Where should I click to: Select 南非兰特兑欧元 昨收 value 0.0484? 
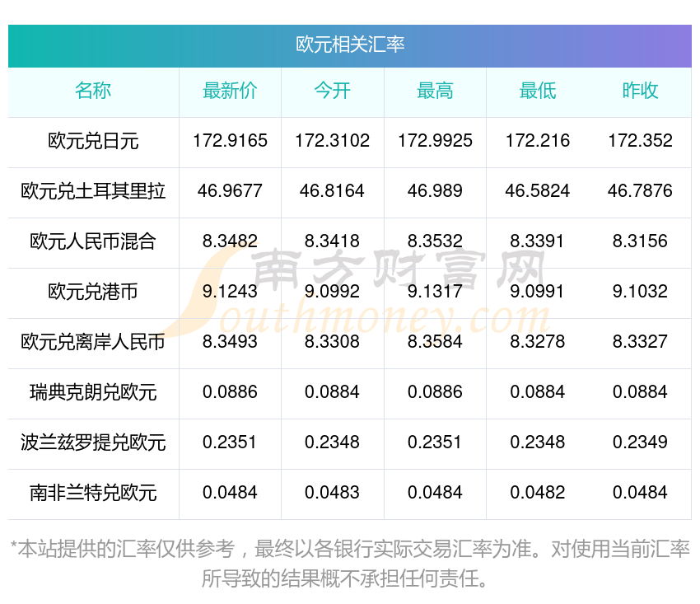click(640, 492)
